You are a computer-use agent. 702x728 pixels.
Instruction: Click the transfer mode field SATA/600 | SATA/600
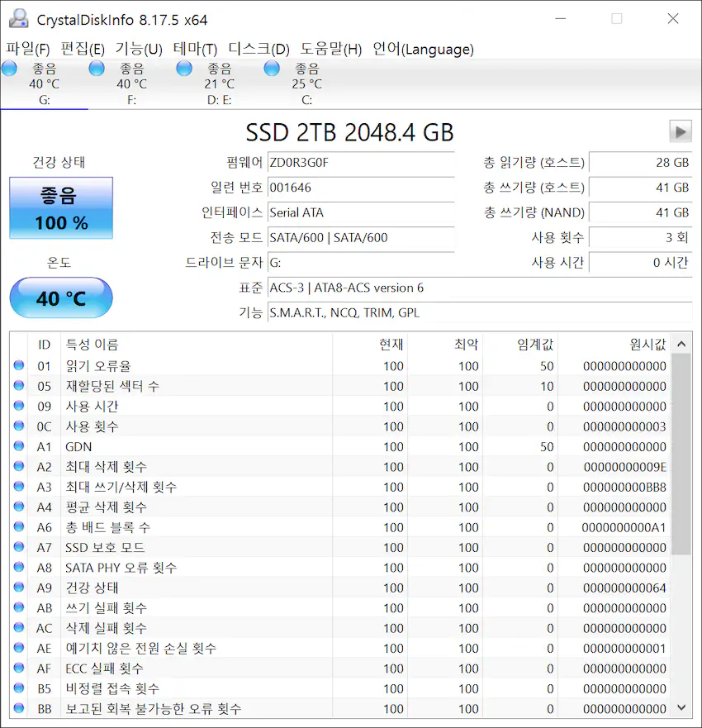[x=361, y=238]
